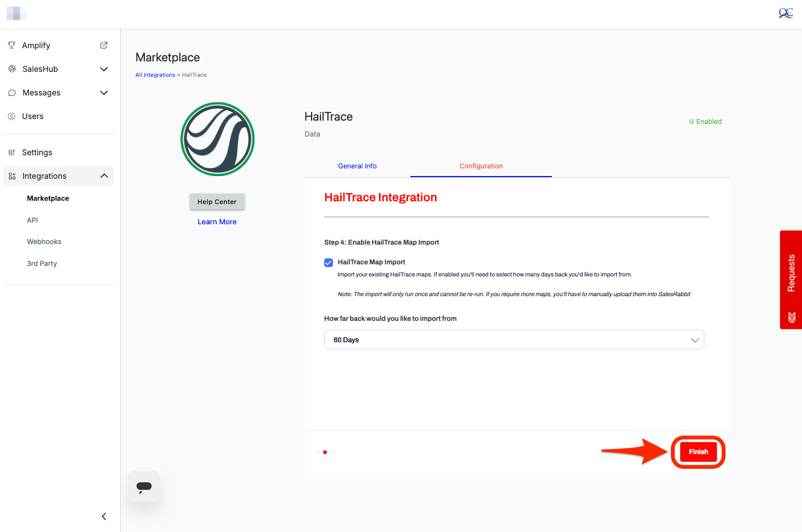Image resolution: width=802 pixels, height=532 pixels.
Task: Click the Settings sliders icon
Action: (12, 152)
